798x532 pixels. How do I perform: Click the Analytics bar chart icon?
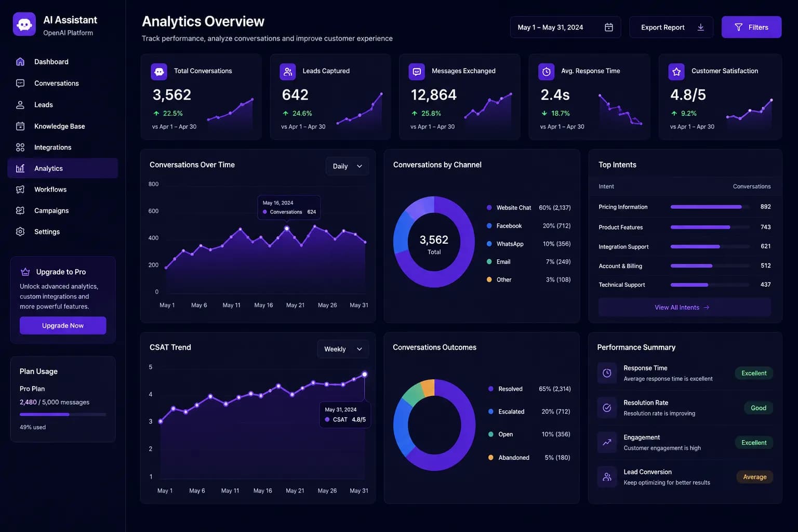(x=20, y=168)
